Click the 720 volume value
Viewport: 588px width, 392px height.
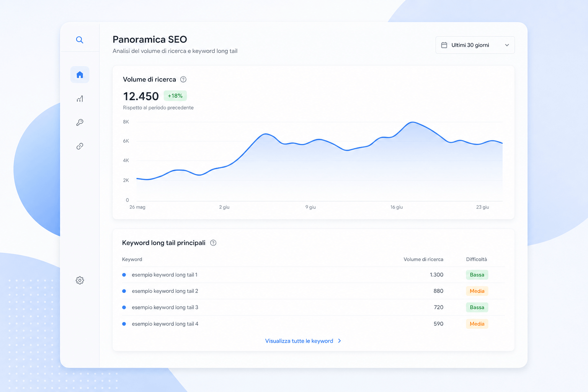[x=439, y=307]
